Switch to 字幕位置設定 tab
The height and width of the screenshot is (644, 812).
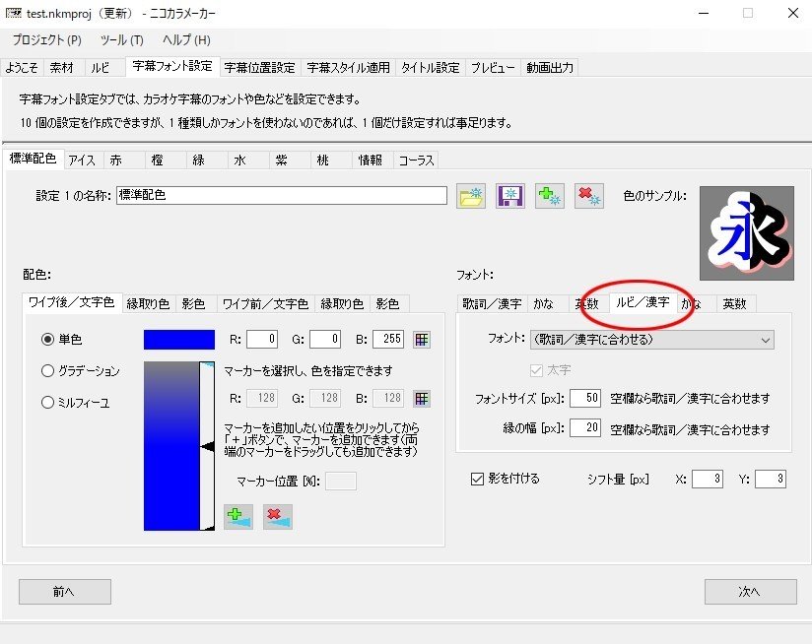(259, 68)
